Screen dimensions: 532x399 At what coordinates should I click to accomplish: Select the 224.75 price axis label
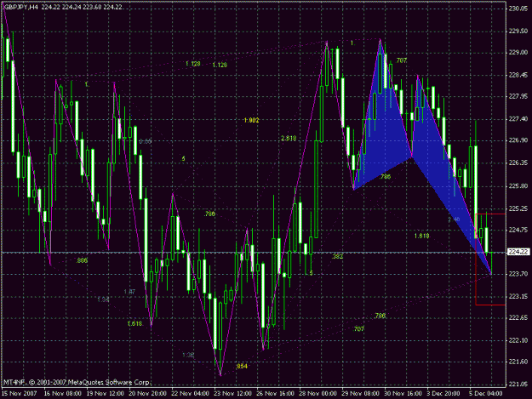pyautogui.click(x=518, y=231)
